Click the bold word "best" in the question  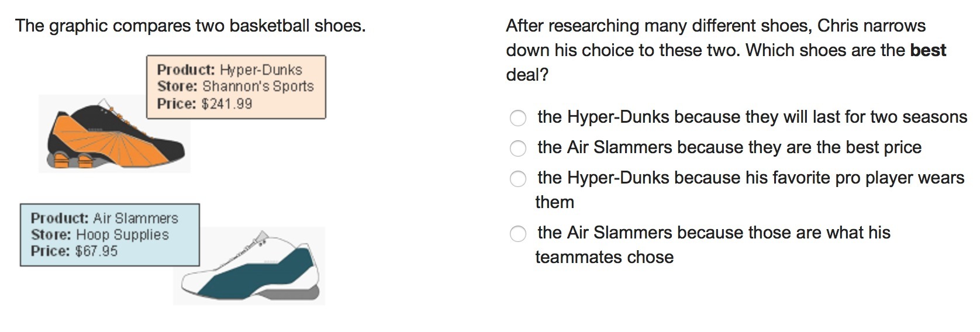[x=927, y=50]
